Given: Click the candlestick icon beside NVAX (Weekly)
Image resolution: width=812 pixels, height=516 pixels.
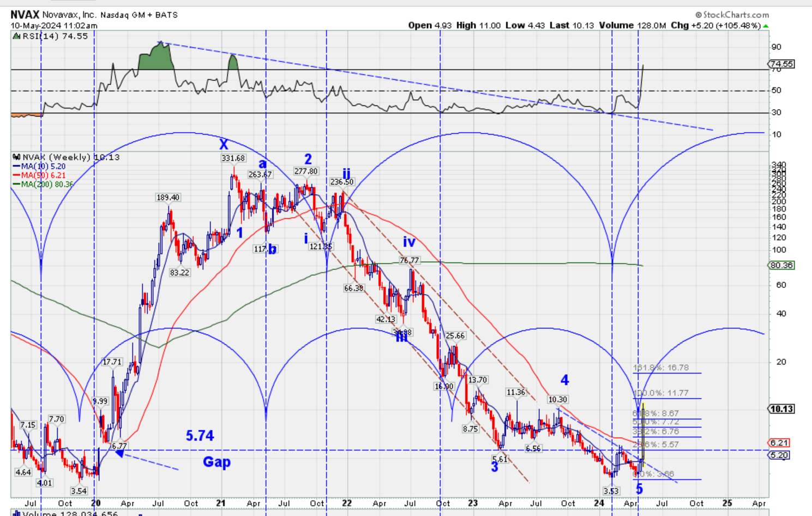Looking at the screenshot, I should [x=16, y=157].
